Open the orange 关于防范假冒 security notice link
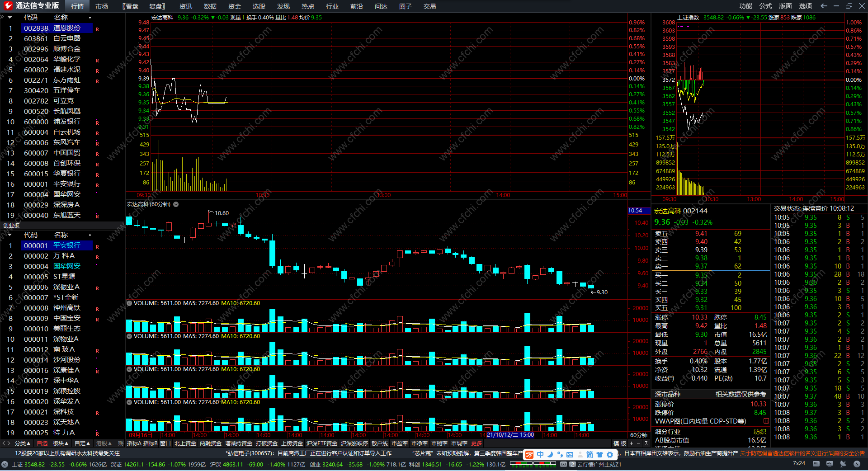Screen dimensions: 868x471 [x=802, y=453]
